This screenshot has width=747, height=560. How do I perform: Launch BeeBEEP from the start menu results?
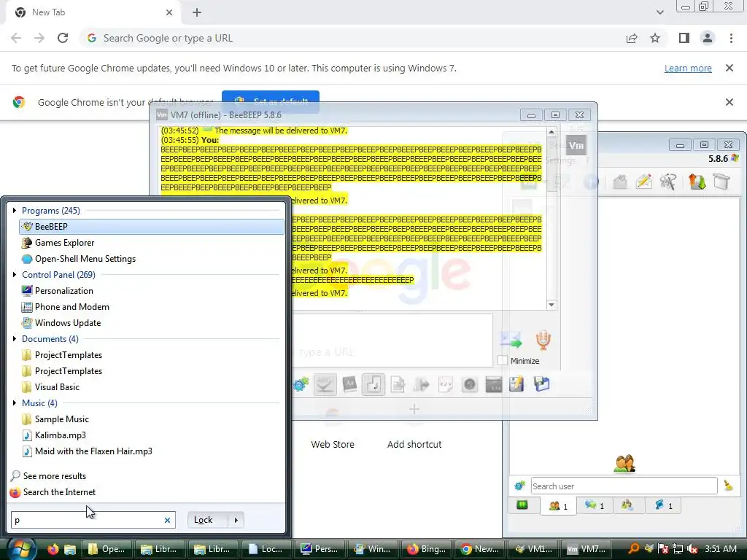click(152, 227)
